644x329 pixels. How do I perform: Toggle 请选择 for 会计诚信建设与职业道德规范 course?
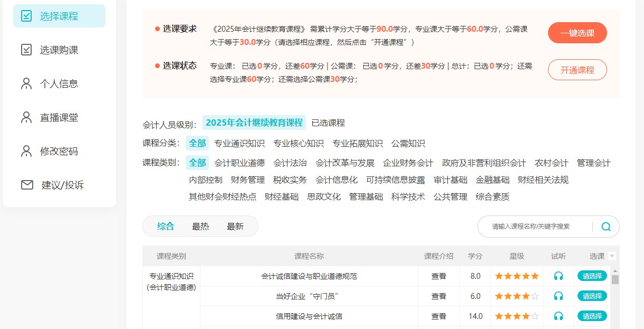coord(592,276)
